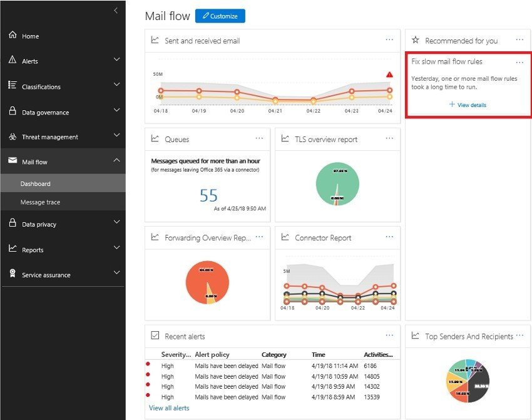Click the Recent alerts checkbox icon

(155, 335)
